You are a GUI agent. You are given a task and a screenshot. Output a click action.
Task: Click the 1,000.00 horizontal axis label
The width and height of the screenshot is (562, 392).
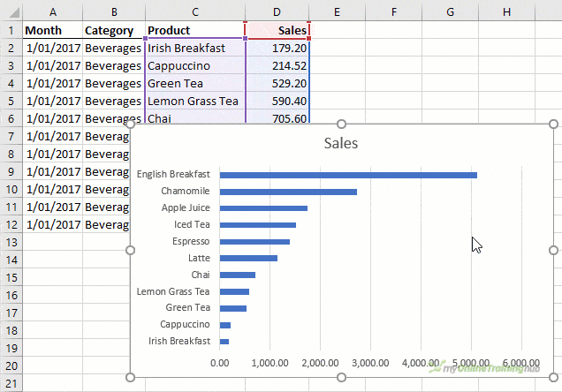point(270,363)
